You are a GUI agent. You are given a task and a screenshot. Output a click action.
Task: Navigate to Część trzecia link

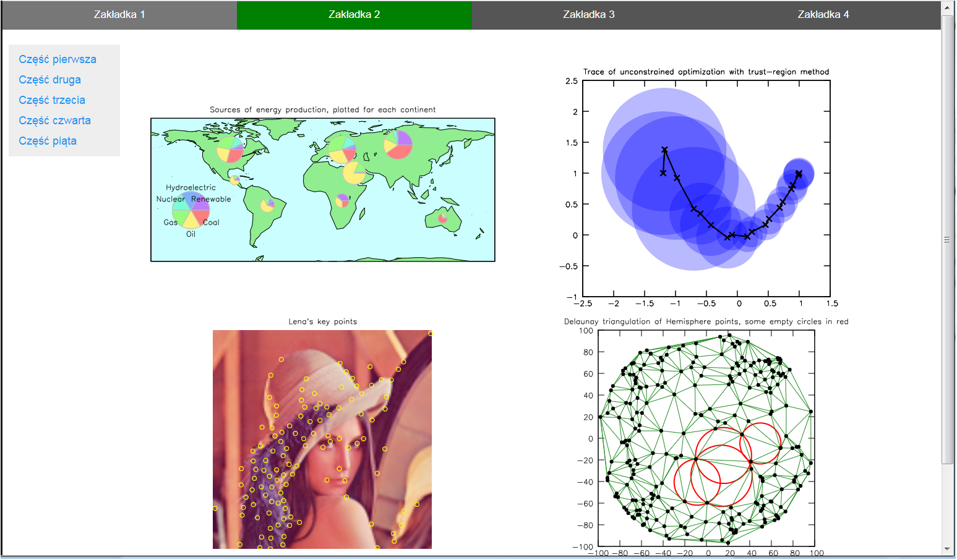point(52,100)
